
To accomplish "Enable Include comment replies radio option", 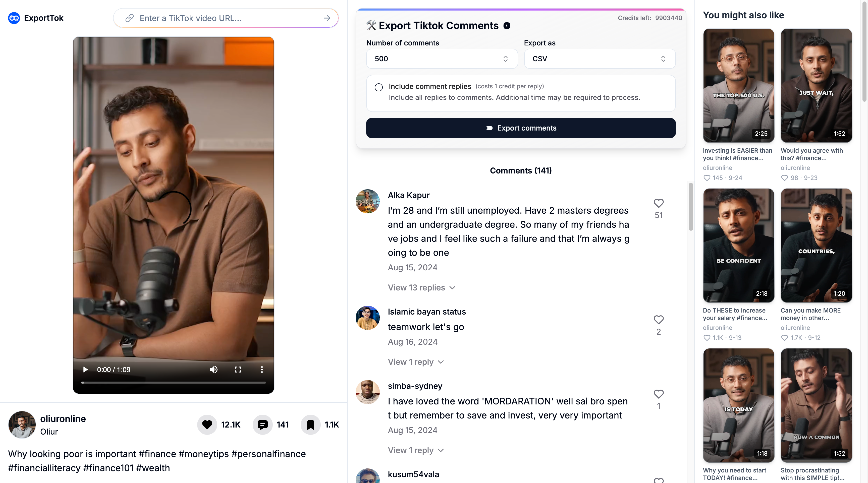I will pyautogui.click(x=379, y=87).
